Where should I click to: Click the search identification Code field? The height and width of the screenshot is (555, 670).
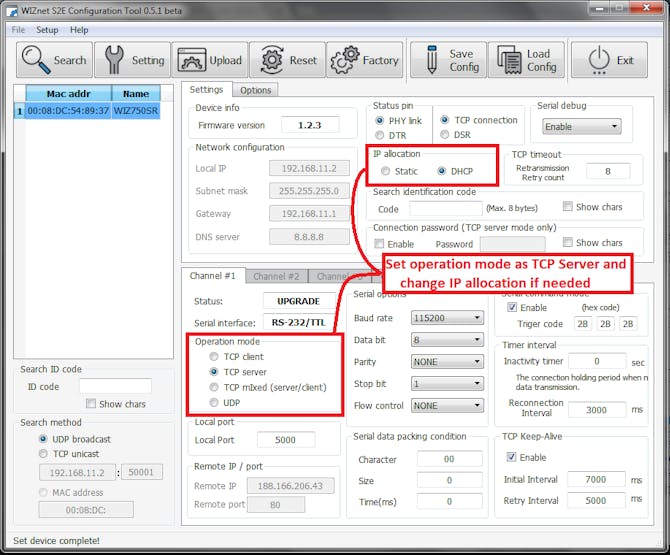click(x=446, y=209)
